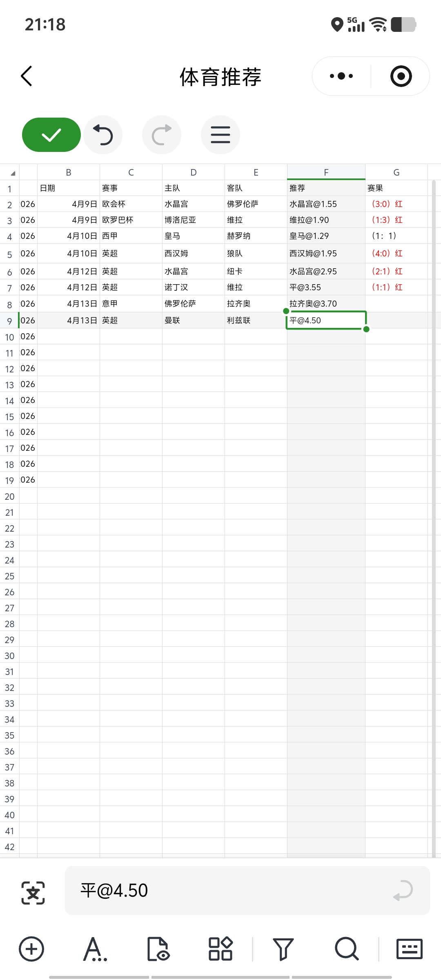Viewport: 441px width, 980px height.
Task: Select column G header
Action: click(396, 172)
